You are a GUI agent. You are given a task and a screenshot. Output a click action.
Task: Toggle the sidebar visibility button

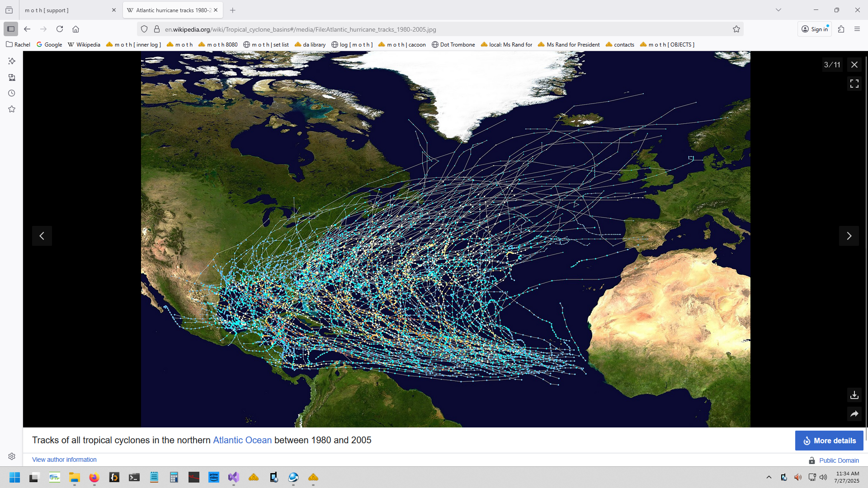coord(11,29)
